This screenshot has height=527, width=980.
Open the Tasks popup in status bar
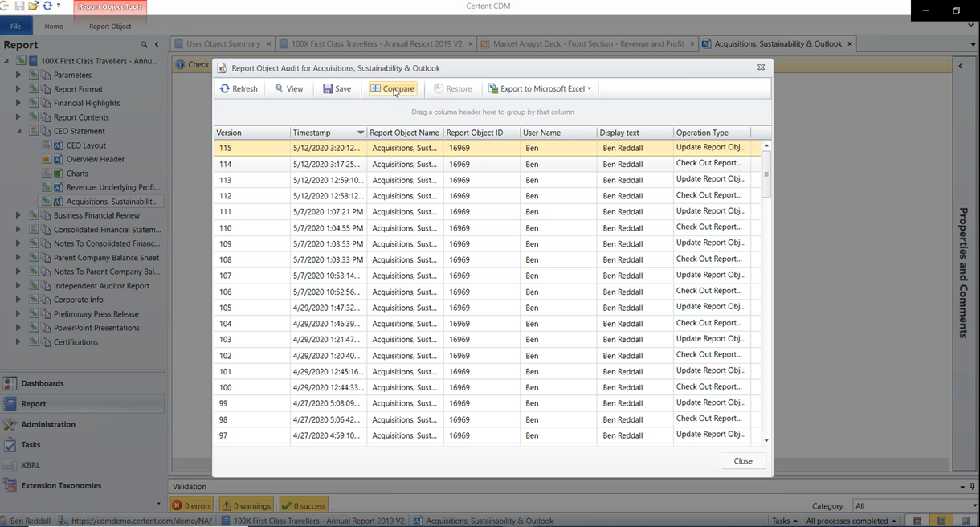(785, 521)
